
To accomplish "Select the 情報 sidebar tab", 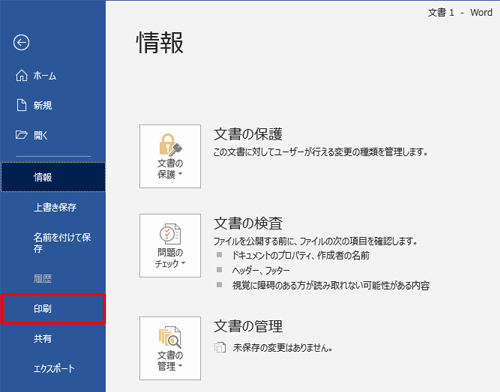I will [x=53, y=177].
